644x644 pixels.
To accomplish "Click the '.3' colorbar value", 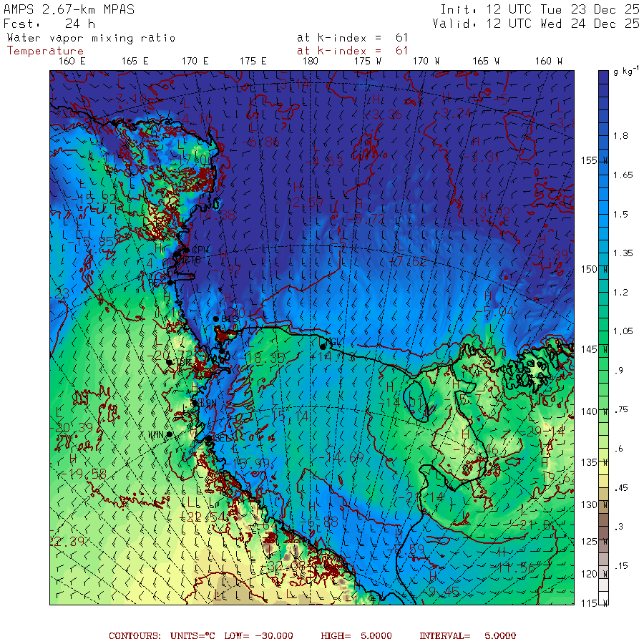I will 618,527.
